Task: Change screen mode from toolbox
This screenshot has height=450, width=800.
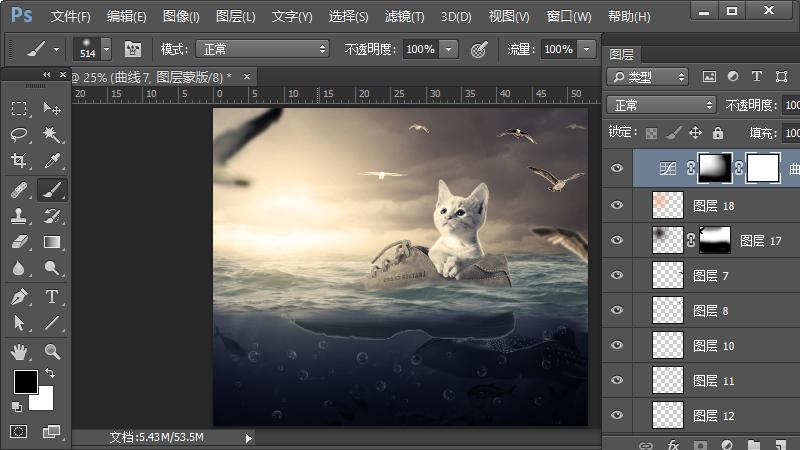Action: [52, 432]
